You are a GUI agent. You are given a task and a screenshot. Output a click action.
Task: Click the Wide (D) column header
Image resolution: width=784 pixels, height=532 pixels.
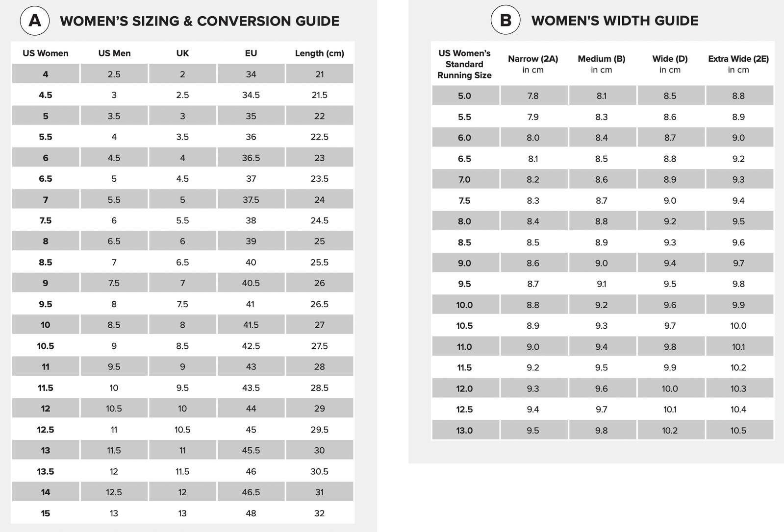670,64
